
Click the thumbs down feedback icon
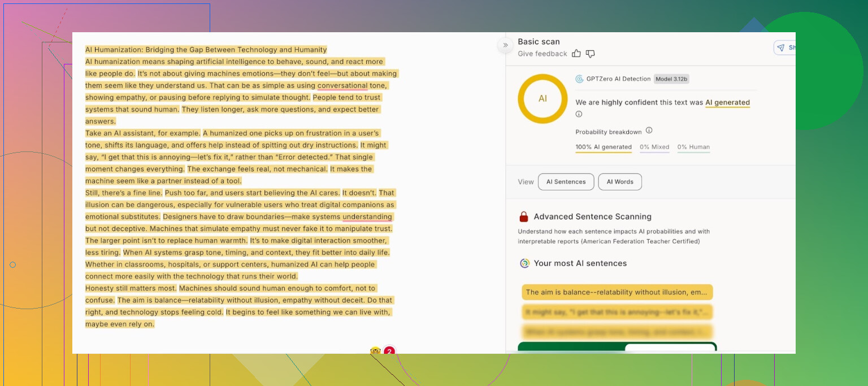(590, 54)
